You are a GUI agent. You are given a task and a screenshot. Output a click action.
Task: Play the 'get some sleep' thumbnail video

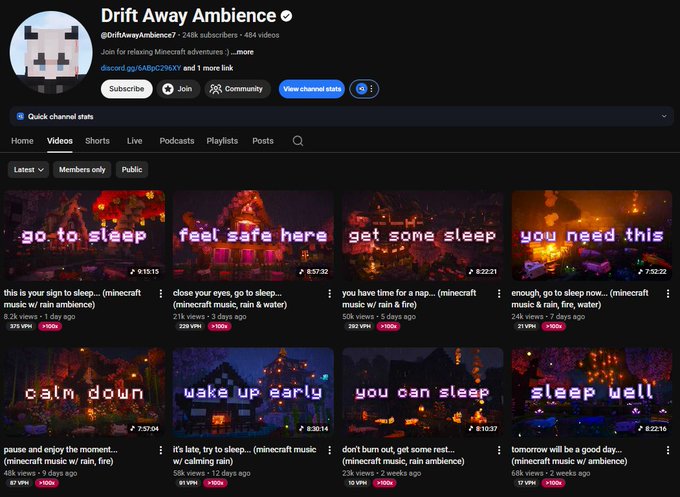pyautogui.click(x=422, y=235)
